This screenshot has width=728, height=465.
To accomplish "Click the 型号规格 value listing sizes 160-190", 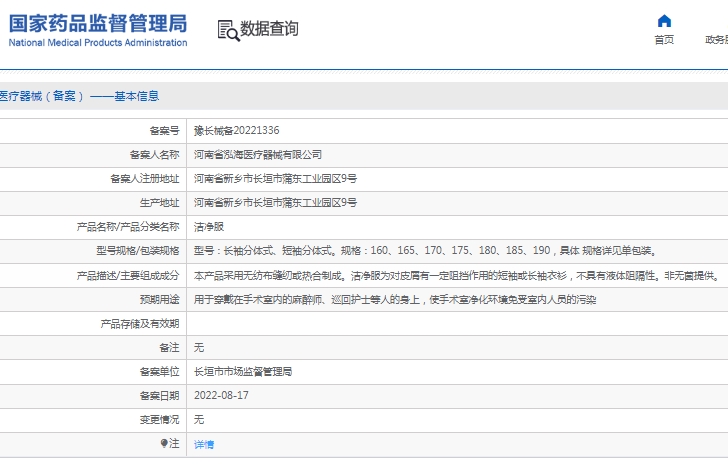I will (x=426, y=251).
